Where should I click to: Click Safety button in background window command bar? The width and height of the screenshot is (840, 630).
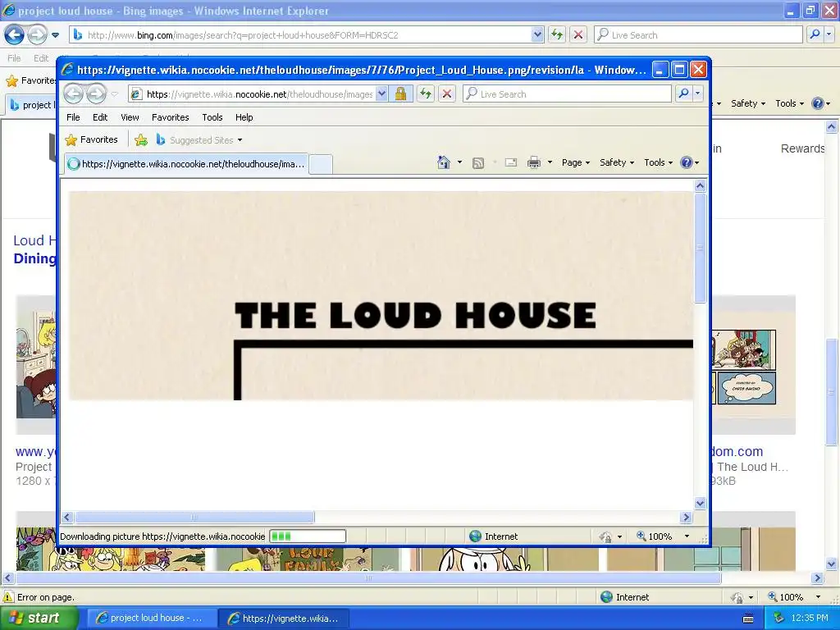748,103
